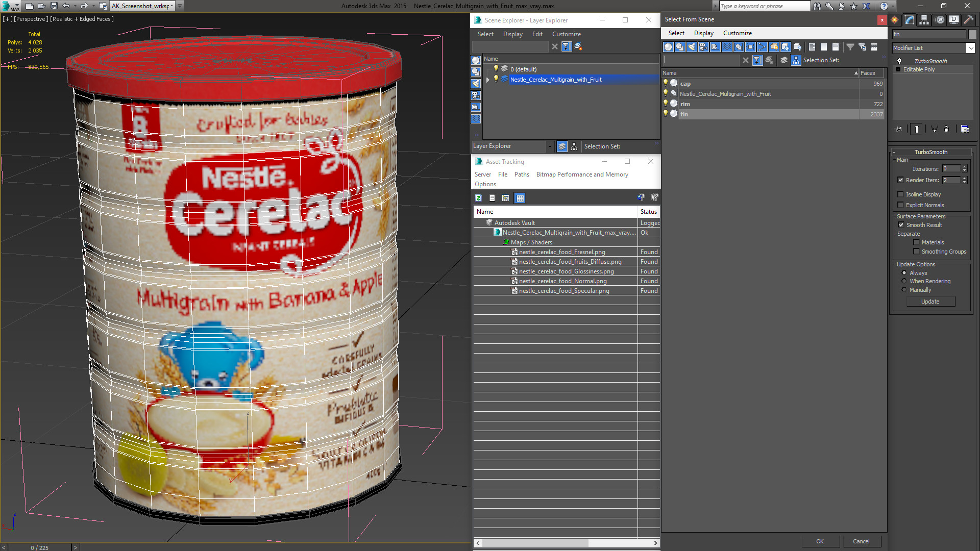This screenshot has width=980, height=551.
Task: Click Sort by Hierarchy icon in Select From Scene
Action: [x=796, y=60]
